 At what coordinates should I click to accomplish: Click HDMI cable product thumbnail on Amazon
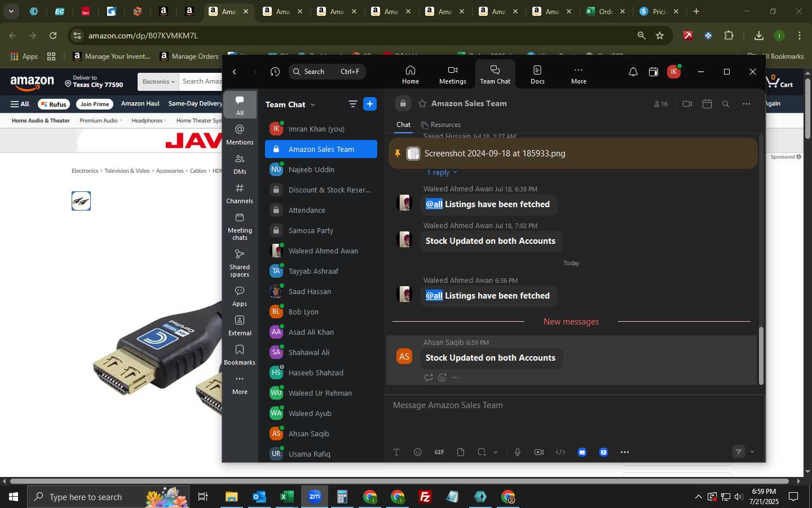81,201
